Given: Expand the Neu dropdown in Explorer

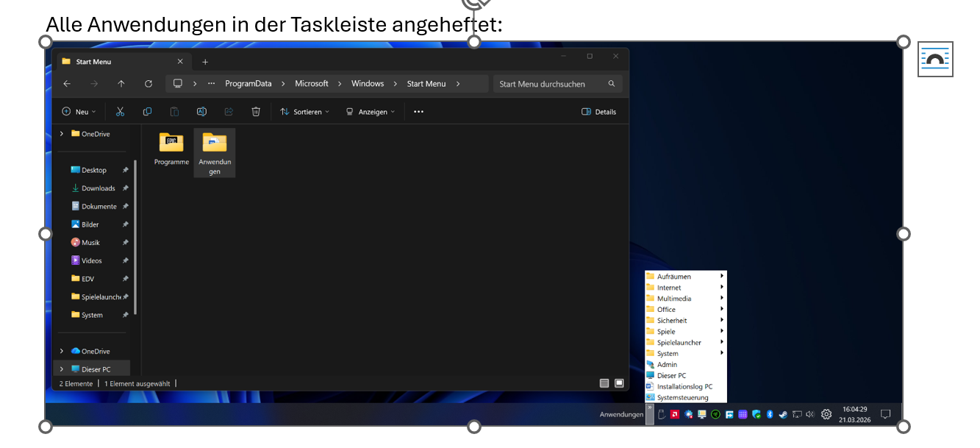Looking at the screenshot, I should pos(79,112).
